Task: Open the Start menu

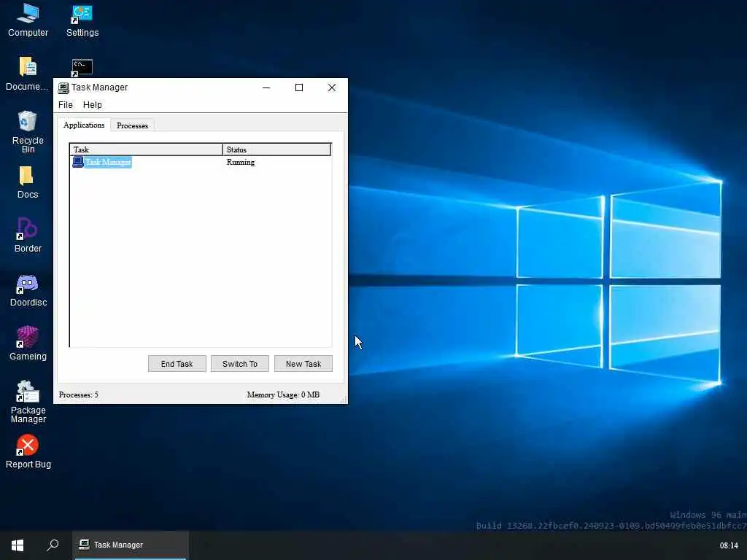Action: (18, 545)
